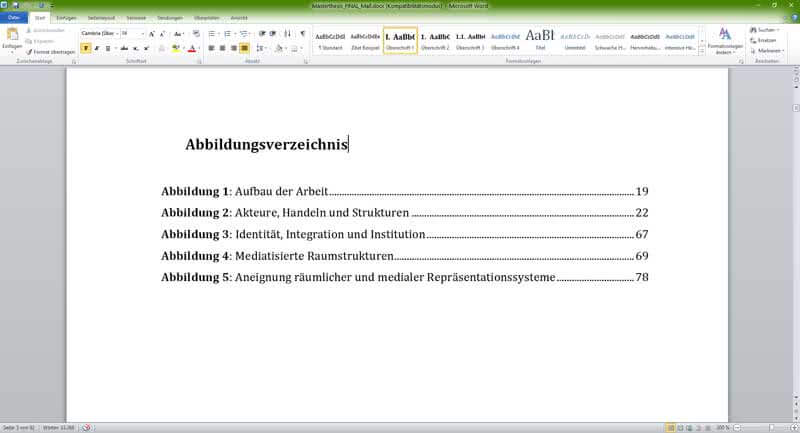Open the Word help icon
Screen dimensions: 800x433
tap(794, 18)
